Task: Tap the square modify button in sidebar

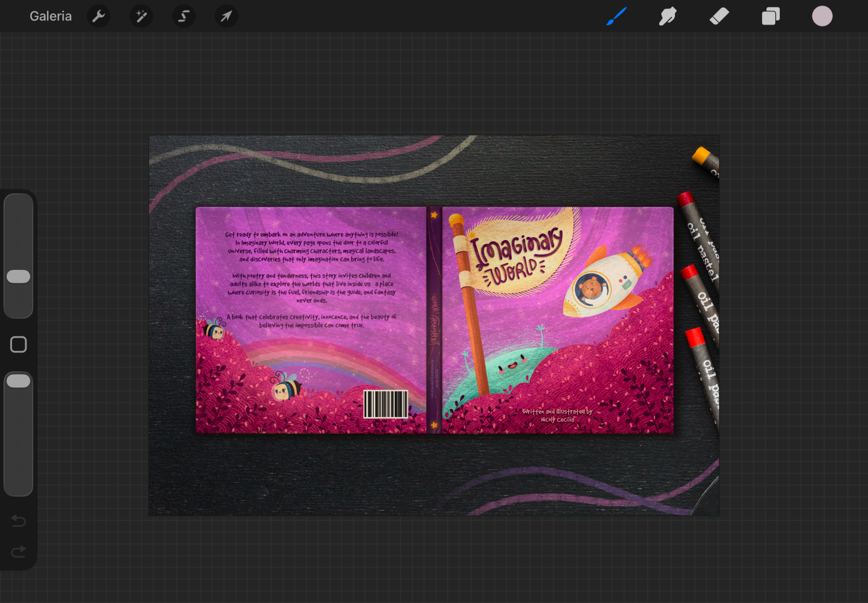Action: tap(19, 344)
